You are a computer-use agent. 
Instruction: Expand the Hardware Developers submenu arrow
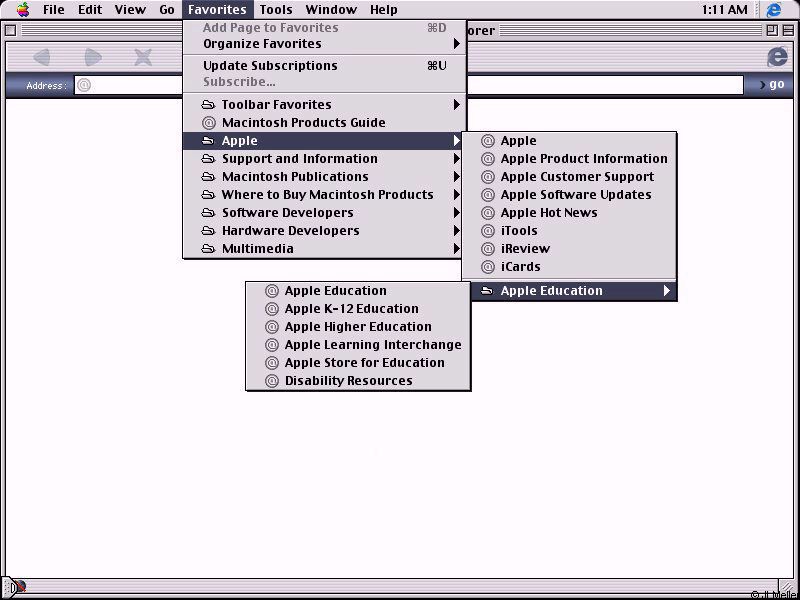457,231
